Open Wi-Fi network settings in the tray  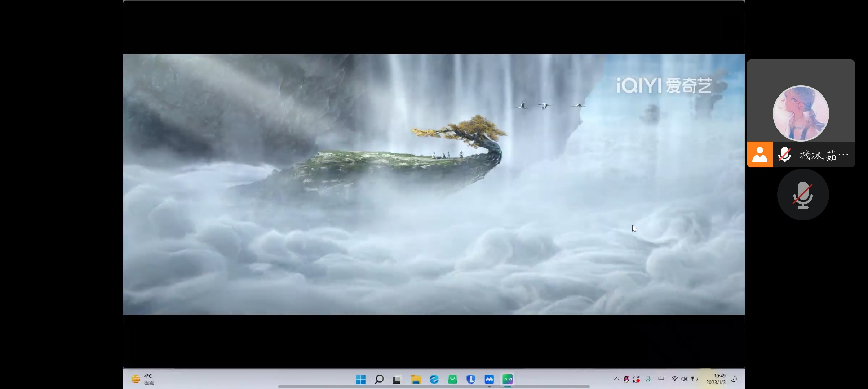[x=674, y=379]
